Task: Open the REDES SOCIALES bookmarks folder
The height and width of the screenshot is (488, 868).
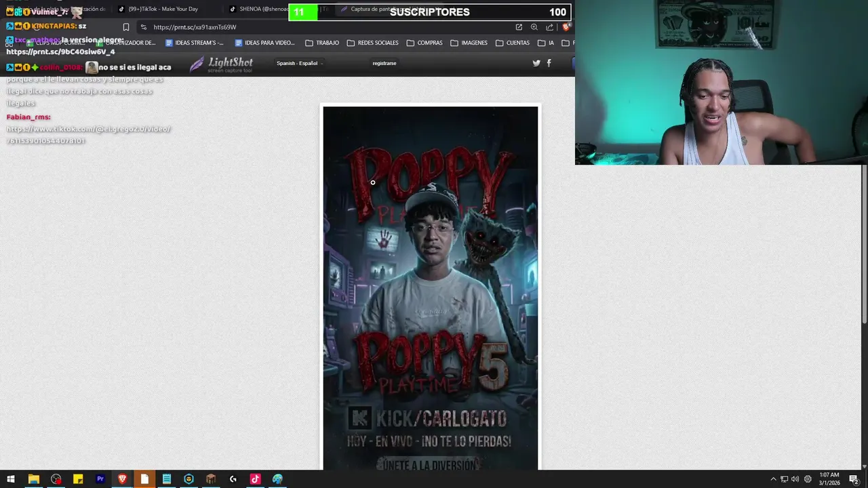Action: [x=372, y=43]
